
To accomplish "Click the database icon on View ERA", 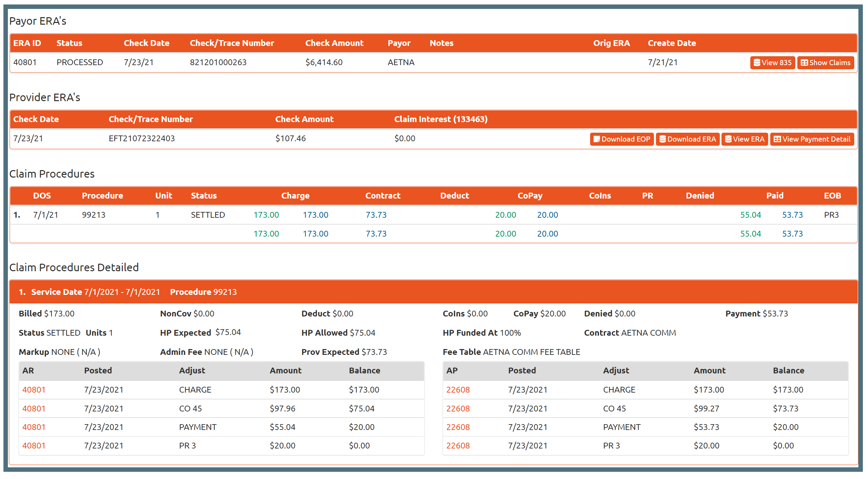I will click(728, 139).
